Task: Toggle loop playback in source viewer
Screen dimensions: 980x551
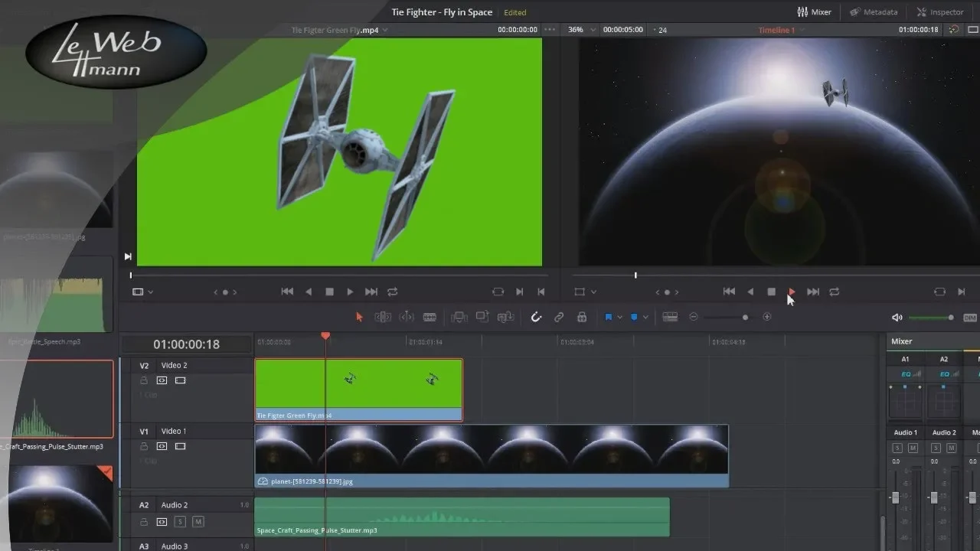Action: [x=393, y=292]
